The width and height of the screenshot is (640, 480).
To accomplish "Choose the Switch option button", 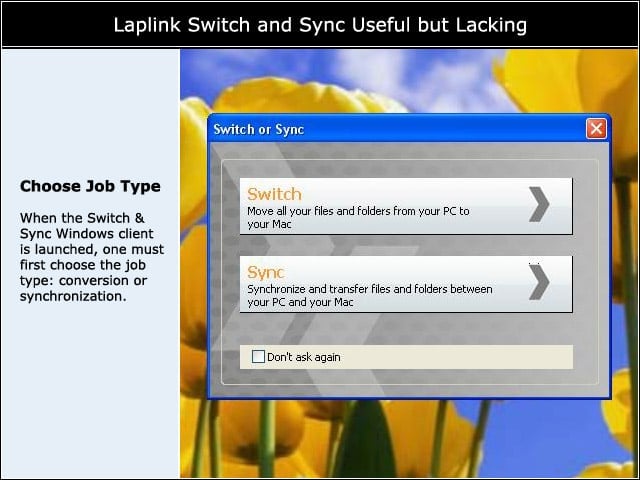I will pyautogui.click(x=406, y=206).
